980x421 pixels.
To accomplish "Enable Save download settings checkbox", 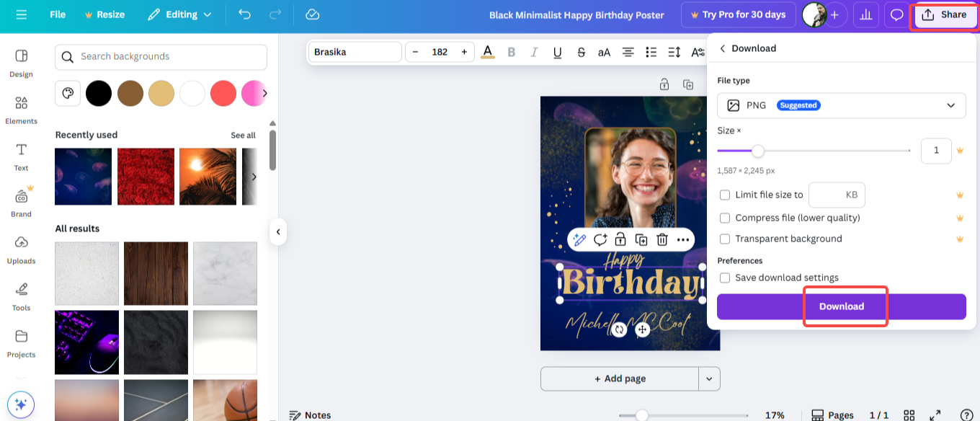I will pyautogui.click(x=725, y=278).
